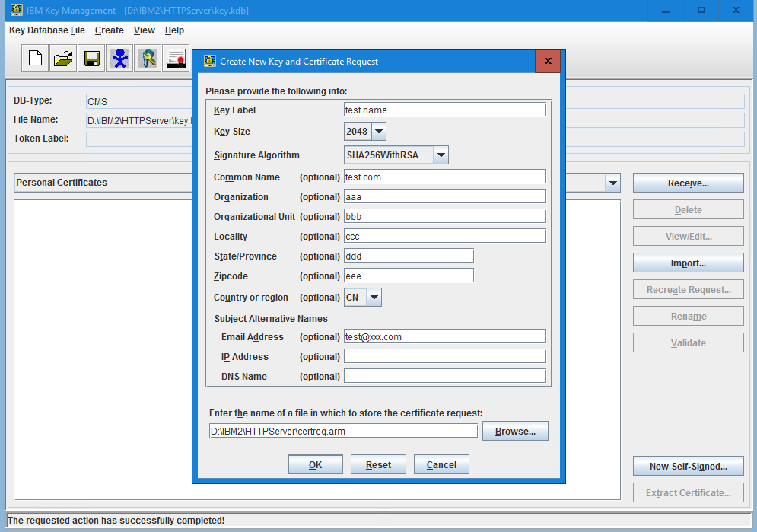Click the certificate toolbar icon
Screen dimensions: 757x532
tap(176, 58)
